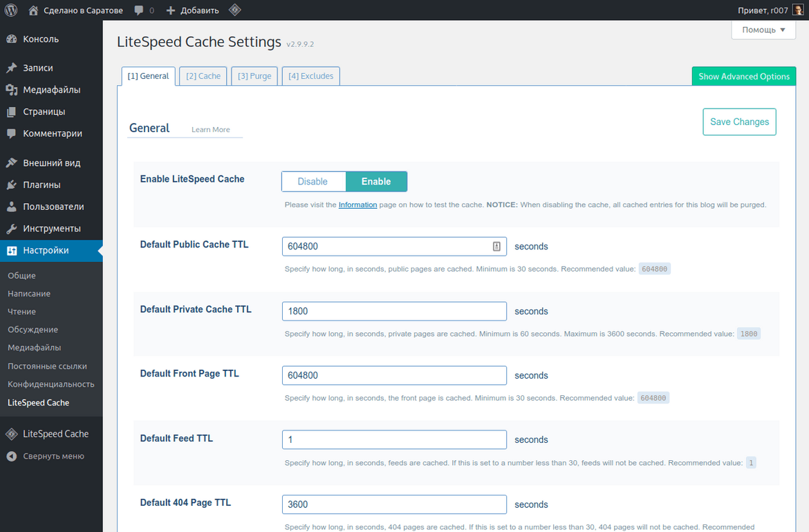Click the Консоль dashboard icon

[11, 39]
